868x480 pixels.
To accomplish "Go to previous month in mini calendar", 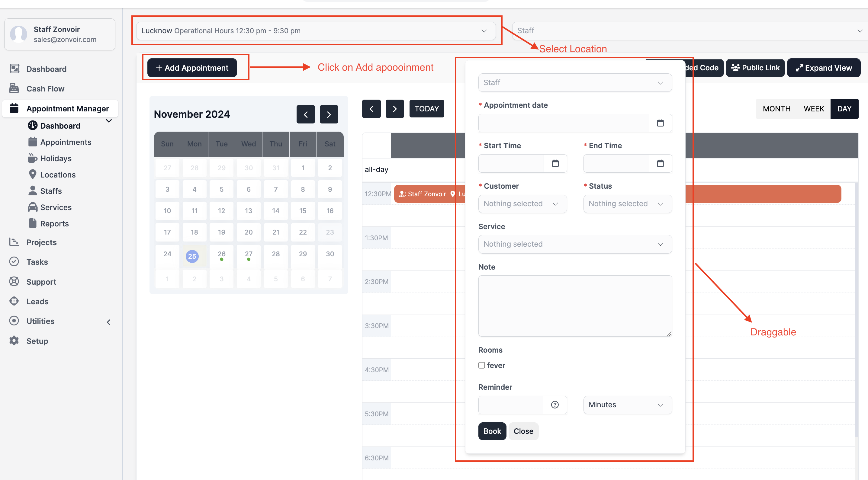I will (x=305, y=114).
